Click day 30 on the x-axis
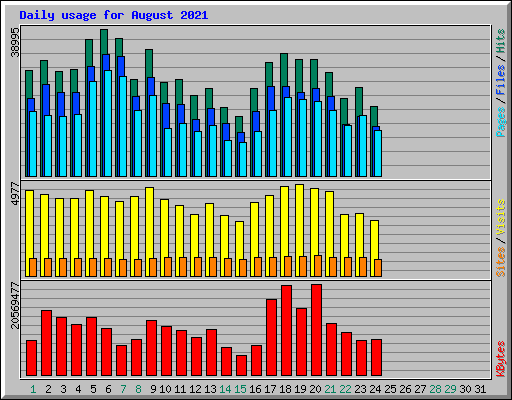This screenshot has width=512, height=400. coord(465,389)
